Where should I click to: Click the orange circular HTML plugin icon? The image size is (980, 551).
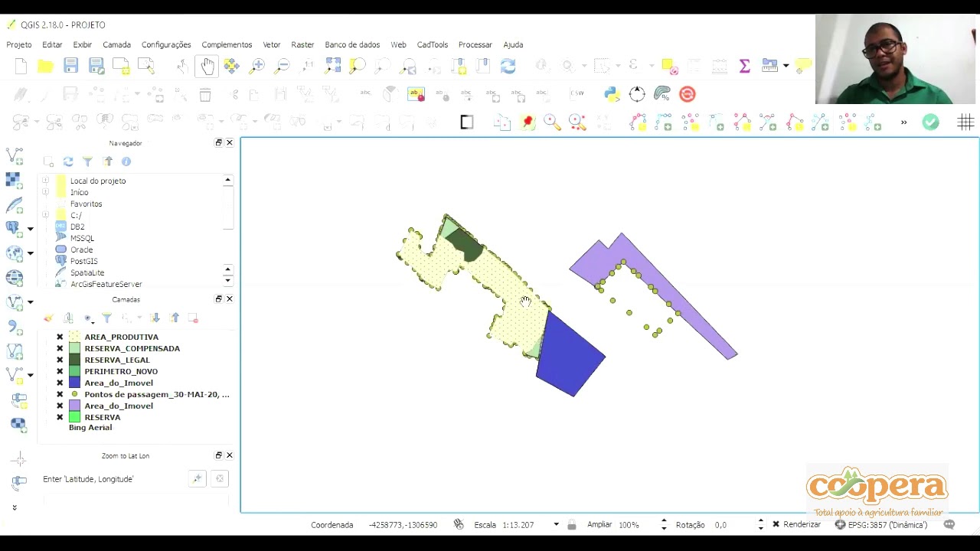(688, 94)
